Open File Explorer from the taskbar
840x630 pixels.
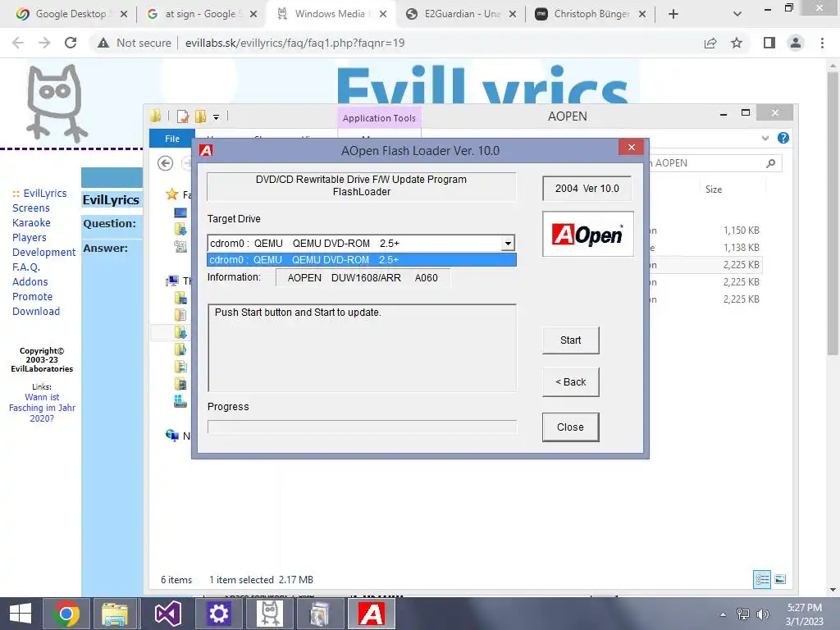[115, 614]
